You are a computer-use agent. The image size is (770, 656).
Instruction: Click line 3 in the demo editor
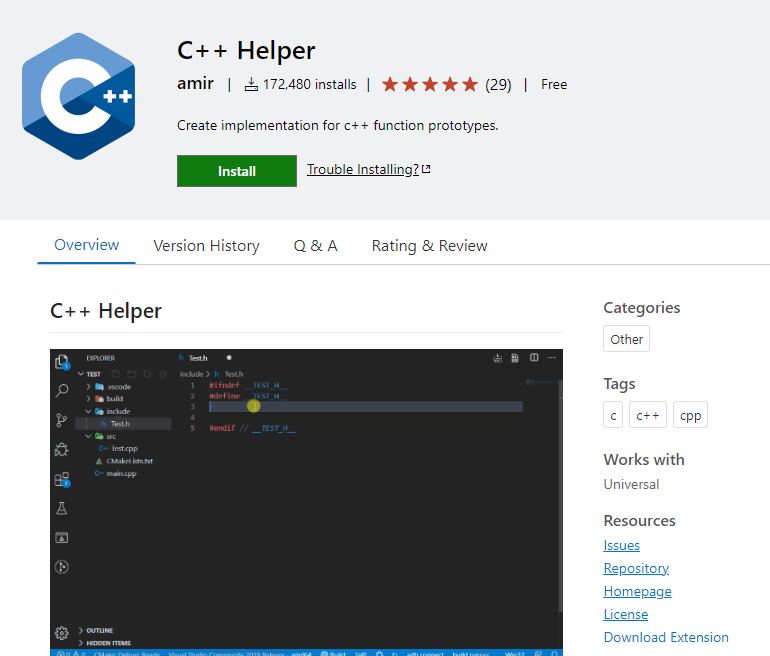366,407
